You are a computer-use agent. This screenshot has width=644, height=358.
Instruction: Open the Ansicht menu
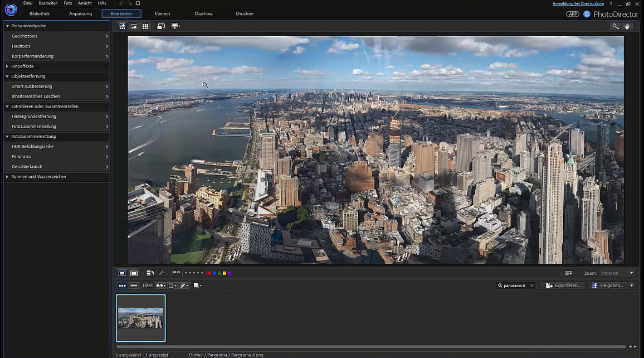[x=85, y=3]
